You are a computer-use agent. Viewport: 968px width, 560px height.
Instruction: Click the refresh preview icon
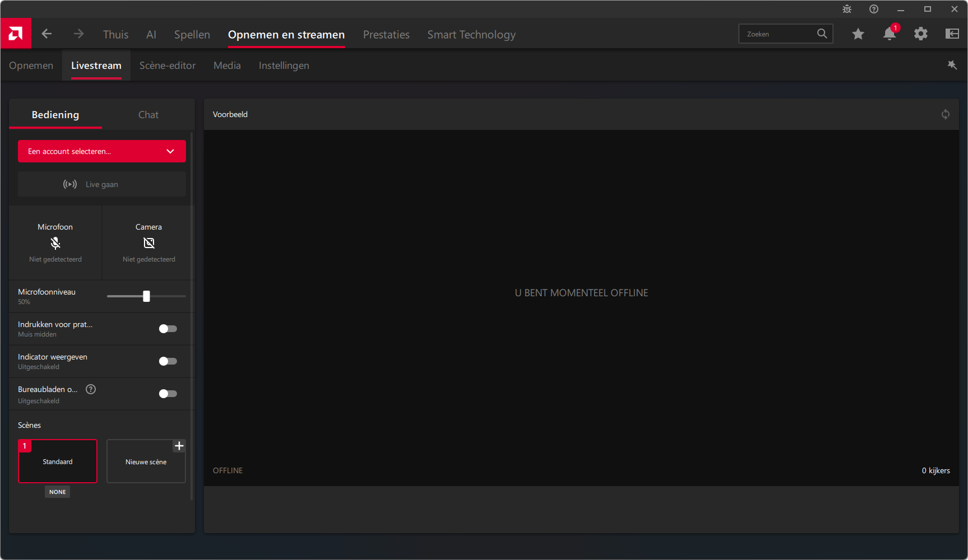click(x=945, y=114)
